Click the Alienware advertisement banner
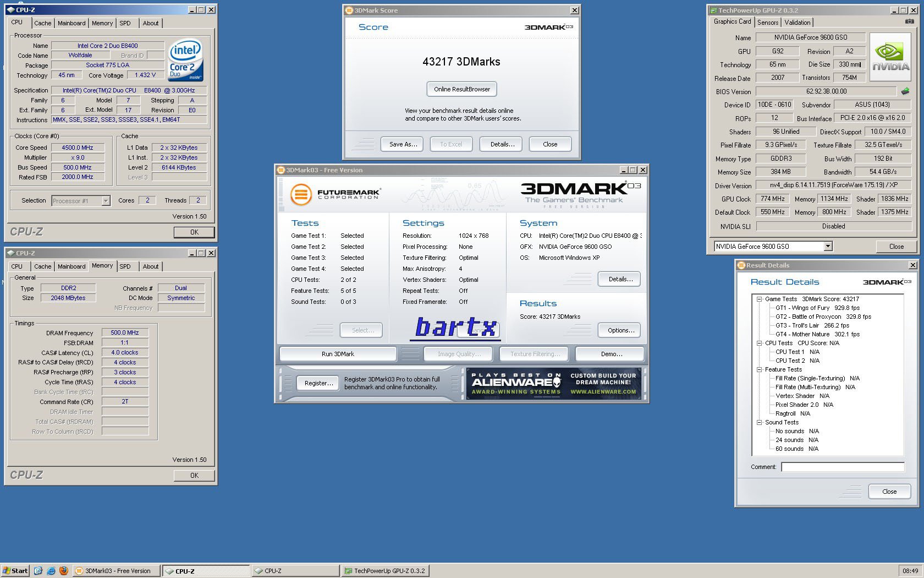Viewport: 924px width, 578px height. [554, 383]
